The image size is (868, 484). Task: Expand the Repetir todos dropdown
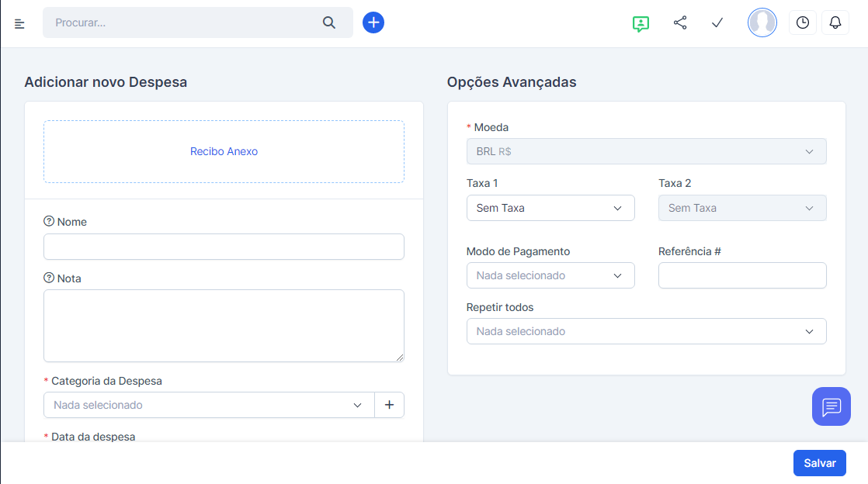[646, 331]
